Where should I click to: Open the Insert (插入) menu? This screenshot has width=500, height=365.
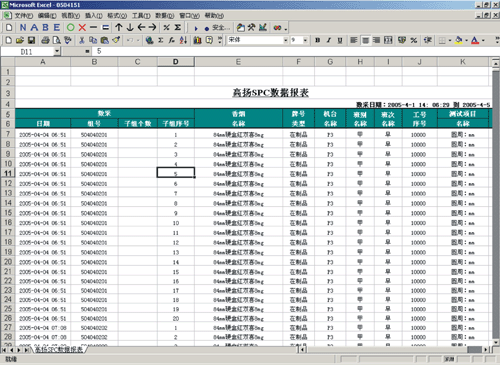coord(94,16)
